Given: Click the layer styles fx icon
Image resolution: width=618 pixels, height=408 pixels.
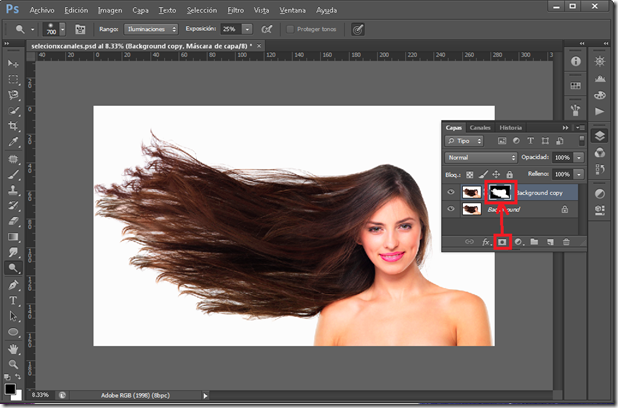Looking at the screenshot, I should pos(487,242).
